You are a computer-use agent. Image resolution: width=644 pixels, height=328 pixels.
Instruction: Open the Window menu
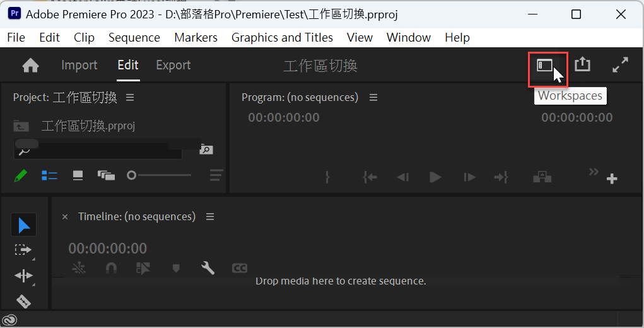pyautogui.click(x=409, y=37)
